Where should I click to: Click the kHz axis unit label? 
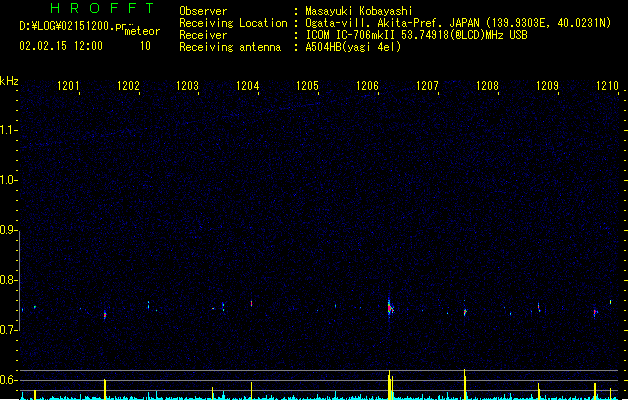click(x=9, y=81)
